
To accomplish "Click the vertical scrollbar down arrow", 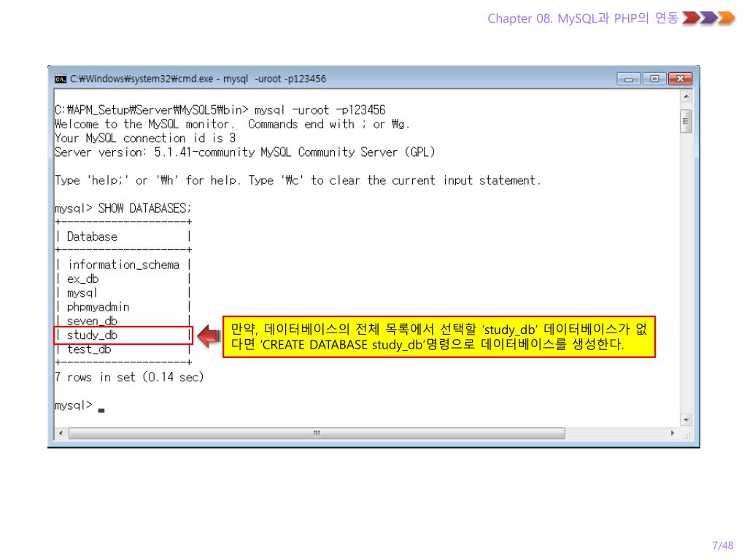I will point(686,420).
